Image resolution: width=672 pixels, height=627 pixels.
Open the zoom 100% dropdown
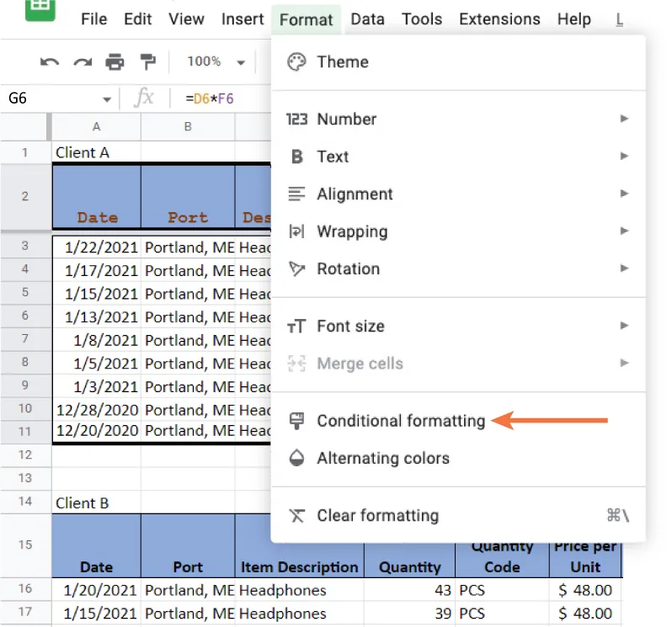tap(216, 61)
